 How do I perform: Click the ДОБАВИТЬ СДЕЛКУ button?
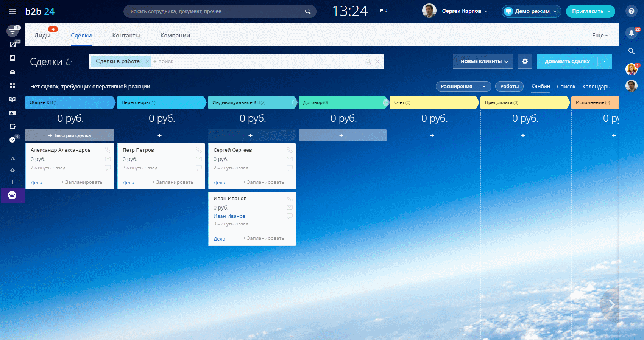(567, 61)
